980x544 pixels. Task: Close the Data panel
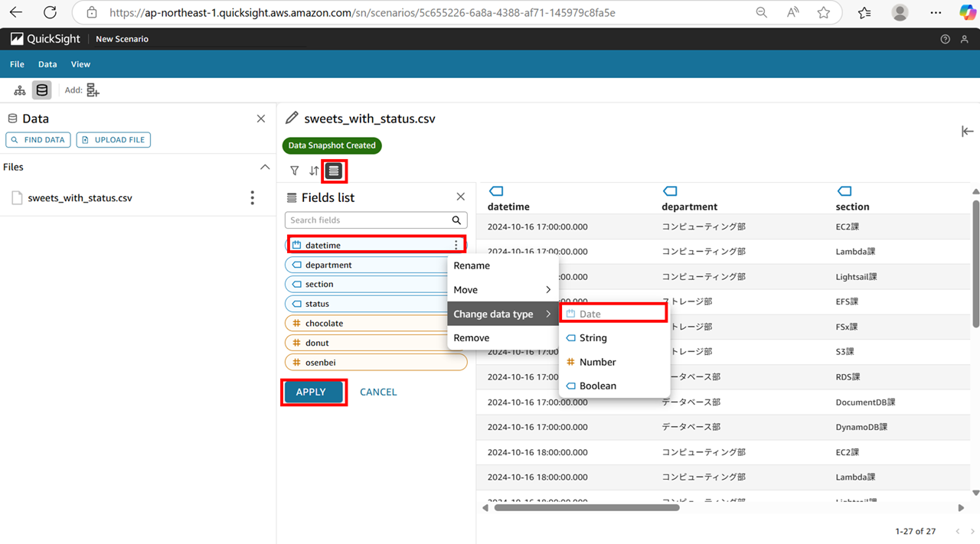(x=261, y=119)
